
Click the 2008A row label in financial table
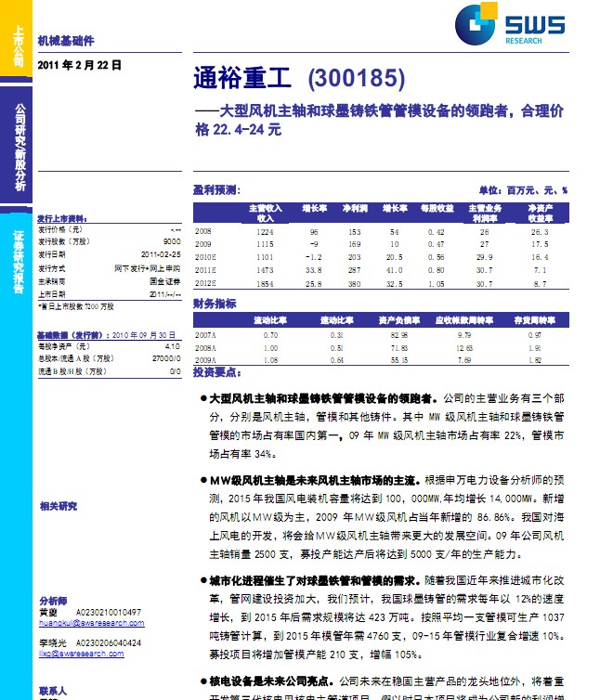click(205, 348)
